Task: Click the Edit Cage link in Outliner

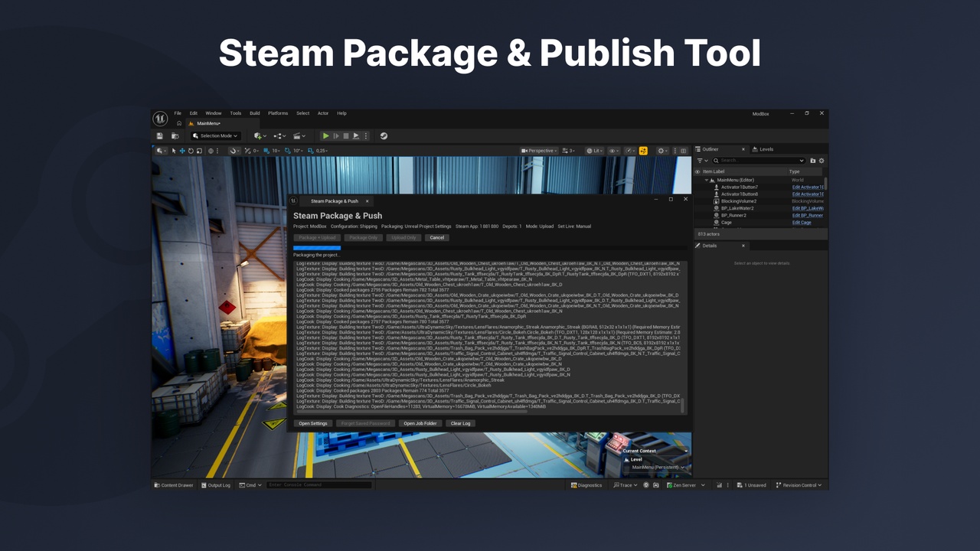Action: tap(802, 223)
